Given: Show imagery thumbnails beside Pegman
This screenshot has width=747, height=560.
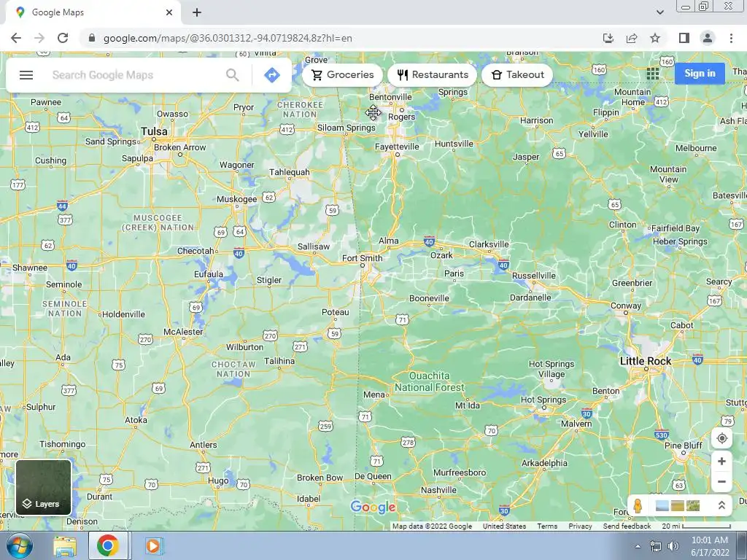Looking at the screenshot, I should pos(678,505).
